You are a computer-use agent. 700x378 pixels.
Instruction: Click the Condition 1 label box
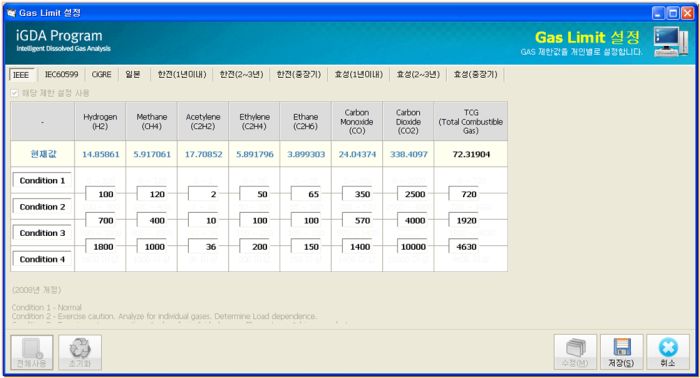pos(42,180)
